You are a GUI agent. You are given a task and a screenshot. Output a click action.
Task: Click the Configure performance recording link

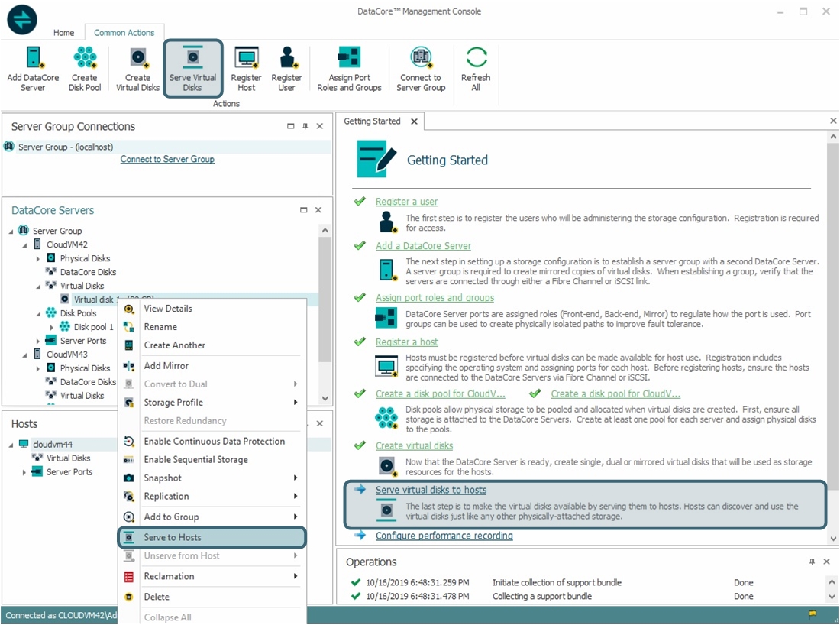click(x=444, y=536)
